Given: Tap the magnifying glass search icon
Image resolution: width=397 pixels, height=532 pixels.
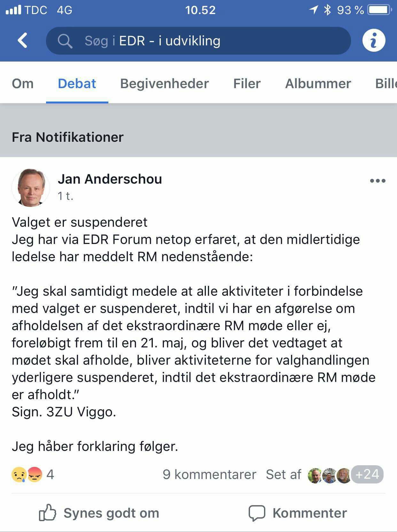Looking at the screenshot, I should (65, 41).
